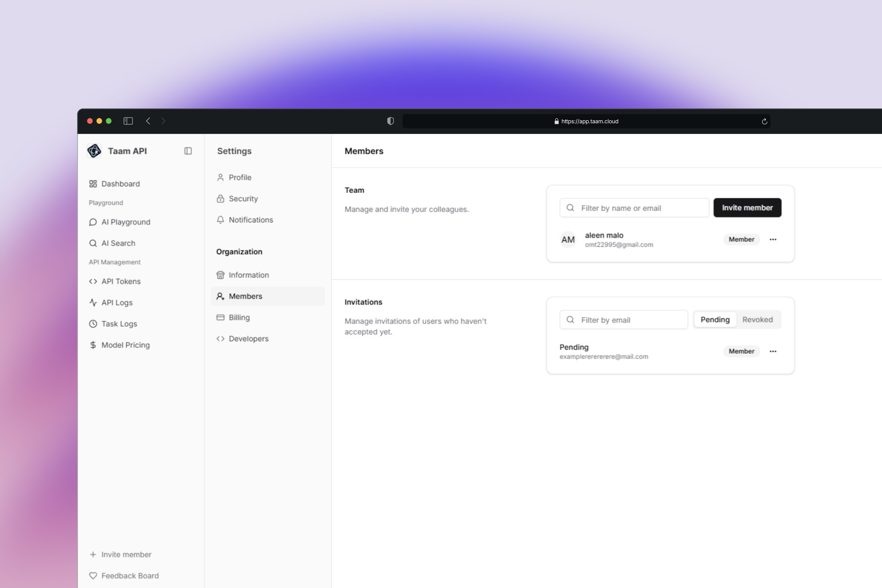Click the browser back arrow
Viewport: 882px width, 588px height.
click(x=148, y=121)
